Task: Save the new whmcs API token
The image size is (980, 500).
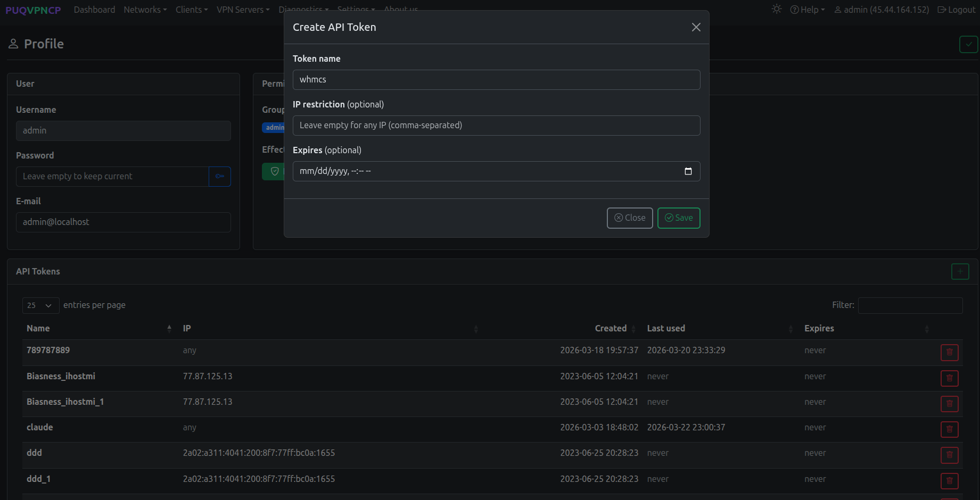Action: click(x=679, y=218)
